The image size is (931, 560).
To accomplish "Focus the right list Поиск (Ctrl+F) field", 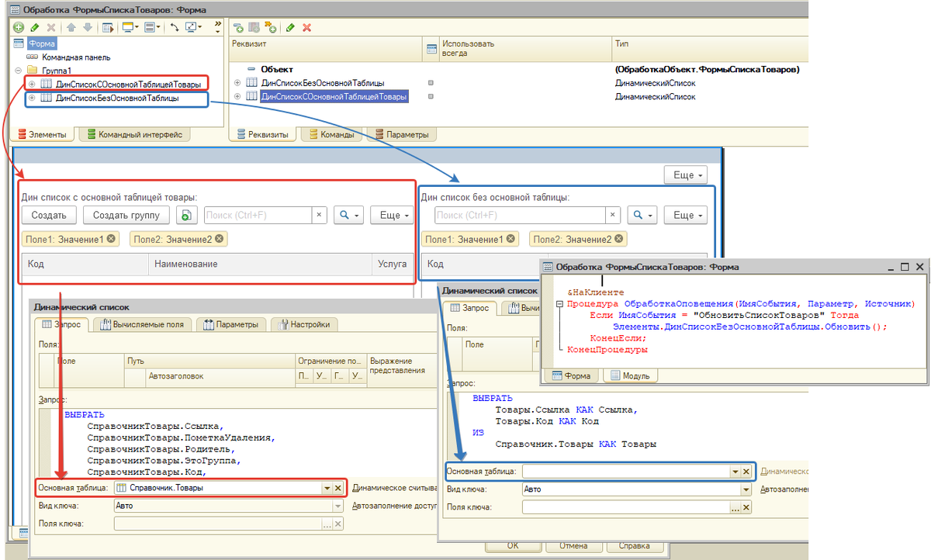I will pyautogui.click(x=519, y=215).
